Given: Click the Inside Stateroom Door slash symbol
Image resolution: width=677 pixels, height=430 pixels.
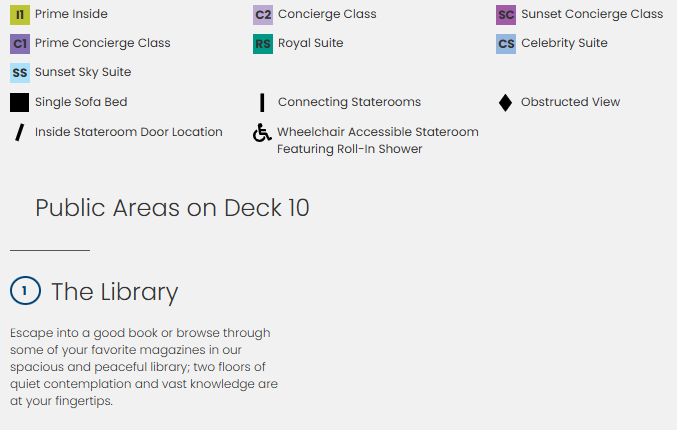Looking at the screenshot, I should [19, 132].
